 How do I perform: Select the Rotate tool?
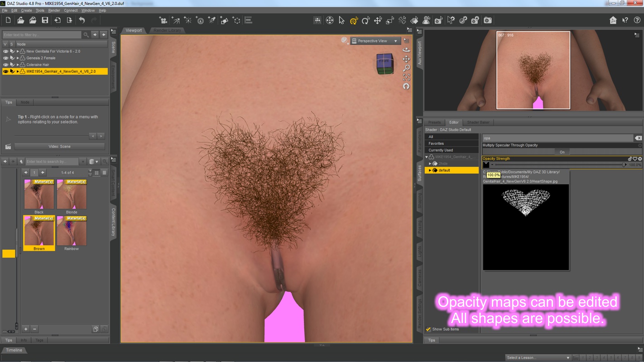pos(365,20)
